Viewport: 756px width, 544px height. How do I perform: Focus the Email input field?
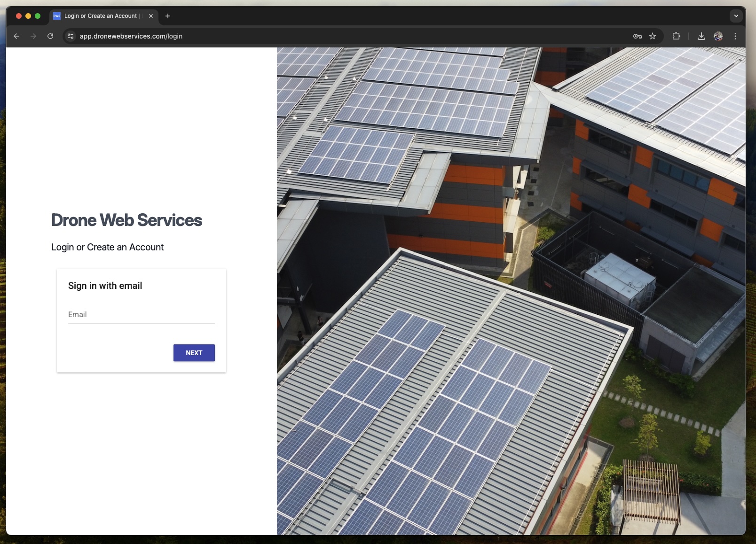click(x=141, y=315)
